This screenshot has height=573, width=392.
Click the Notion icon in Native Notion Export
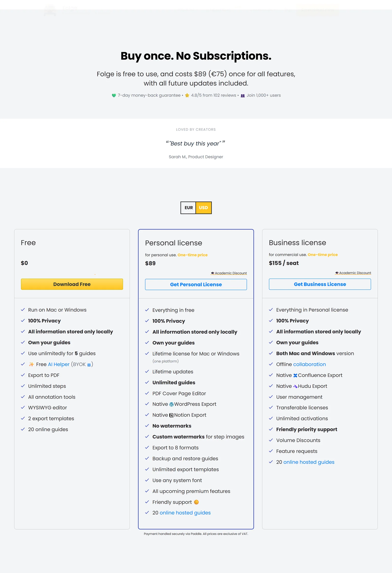point(171,415)
